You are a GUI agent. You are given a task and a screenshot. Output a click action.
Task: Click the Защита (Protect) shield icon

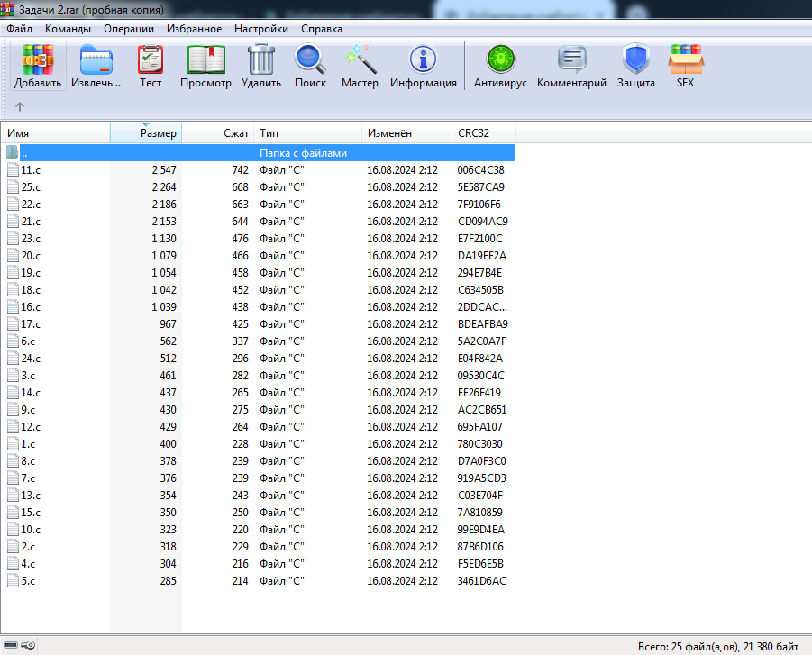click(x=635, y=61)
